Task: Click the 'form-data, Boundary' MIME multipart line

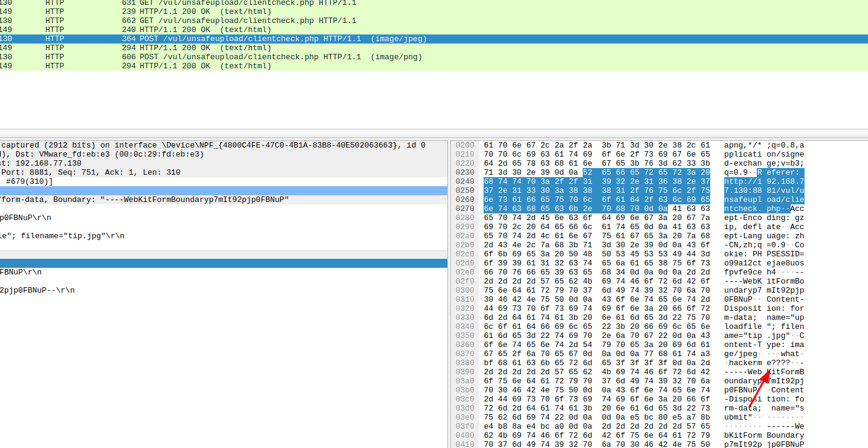Action: click(x=224, y=200)
